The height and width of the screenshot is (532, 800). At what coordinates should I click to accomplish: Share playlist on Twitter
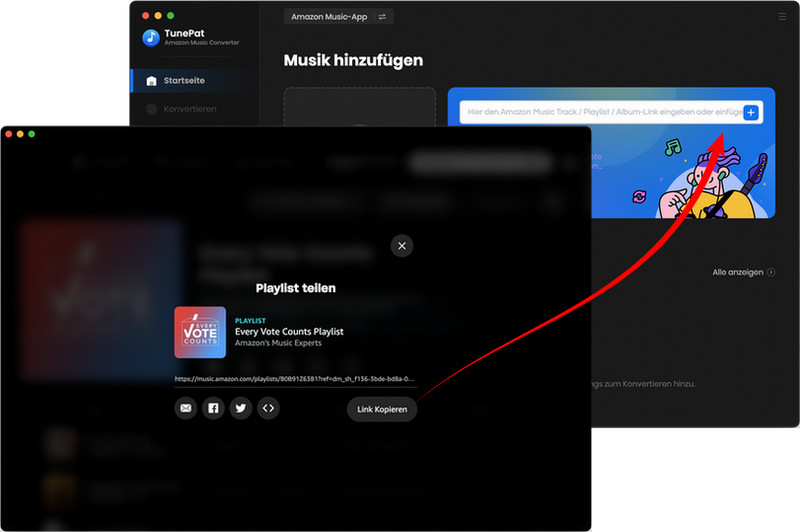tap(241, 408)
